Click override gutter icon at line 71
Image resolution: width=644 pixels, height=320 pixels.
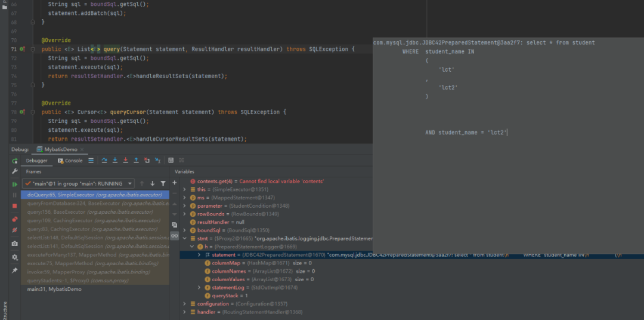(22, 50)
